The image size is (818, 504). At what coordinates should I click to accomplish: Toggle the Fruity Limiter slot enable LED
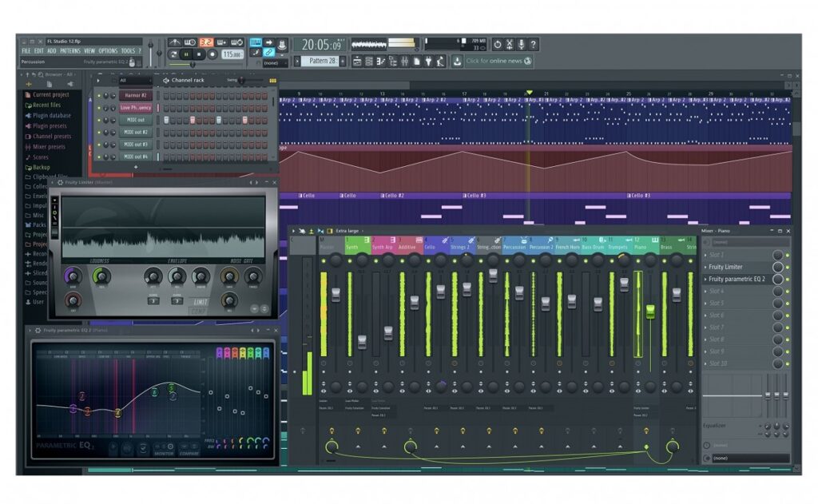click(x=788, y=267)
